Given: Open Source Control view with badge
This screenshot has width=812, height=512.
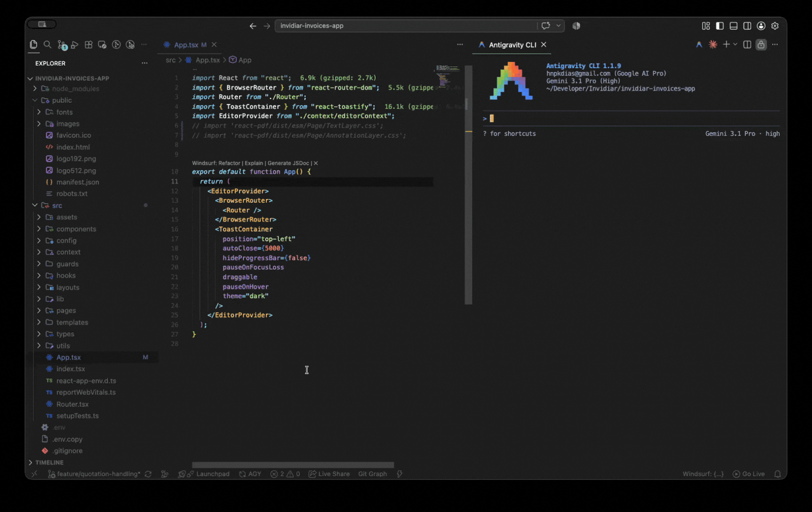Looking at the screenshot, I should 62,45.
